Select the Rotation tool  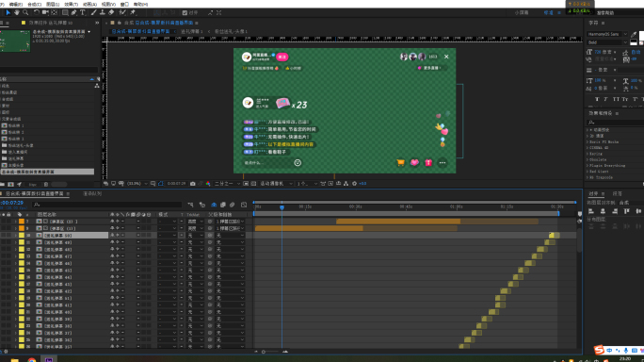pos(36,13)
